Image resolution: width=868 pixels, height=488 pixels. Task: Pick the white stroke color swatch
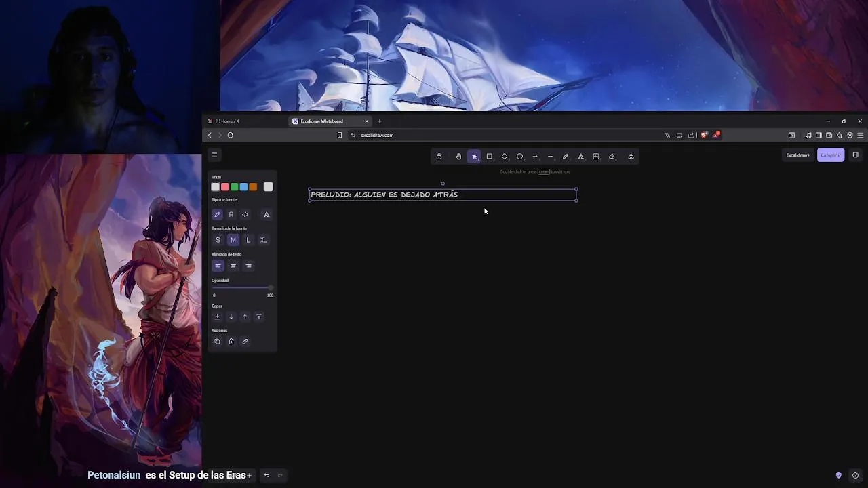click(x=216, y=187)
